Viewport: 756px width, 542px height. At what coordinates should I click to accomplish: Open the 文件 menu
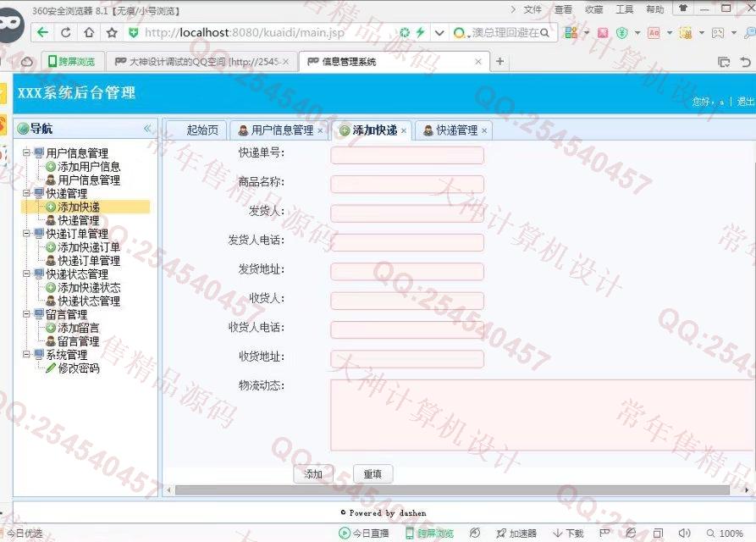(x=533, y=9)
